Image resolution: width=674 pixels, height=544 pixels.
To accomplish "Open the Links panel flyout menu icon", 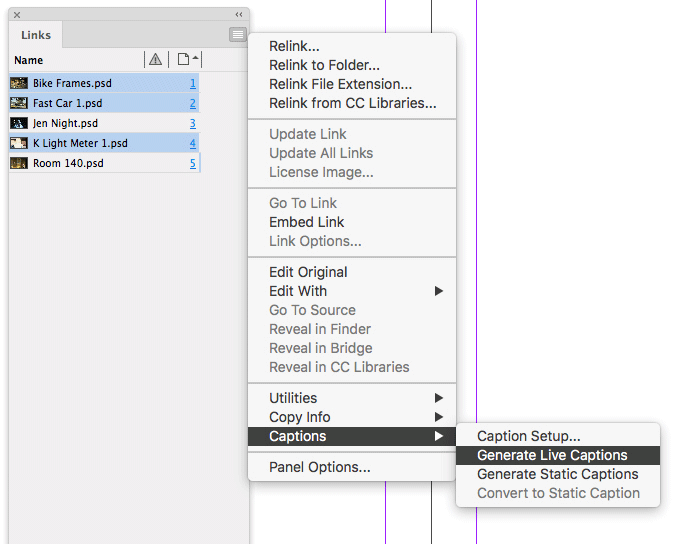I will point(237,34).
